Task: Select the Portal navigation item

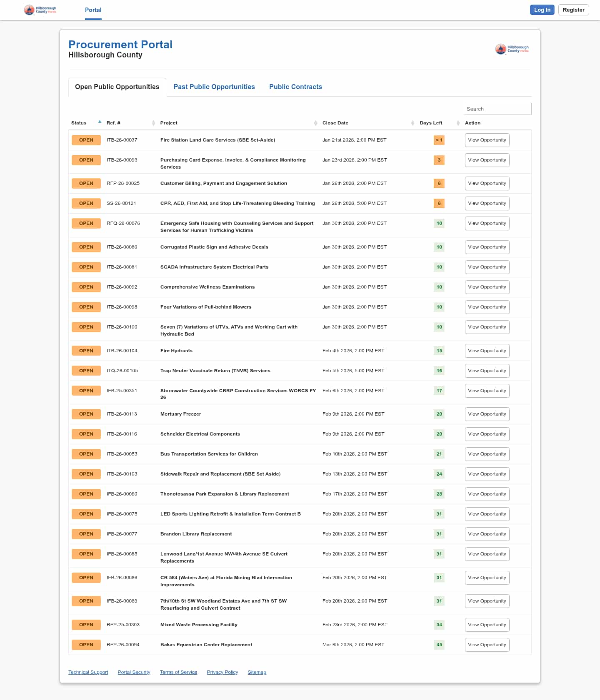Action: point(93,10)
